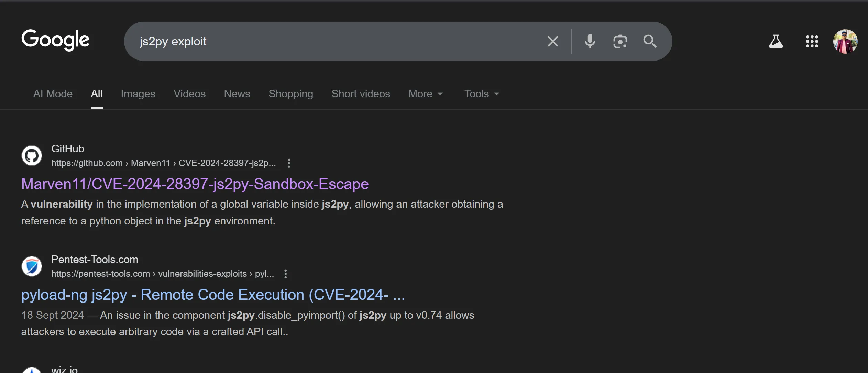Image resolution: width=868 pixels, height=373 pixels.
Task: Open pyload-ng js2py Remote Code Execution link
Action: [213, 295]
